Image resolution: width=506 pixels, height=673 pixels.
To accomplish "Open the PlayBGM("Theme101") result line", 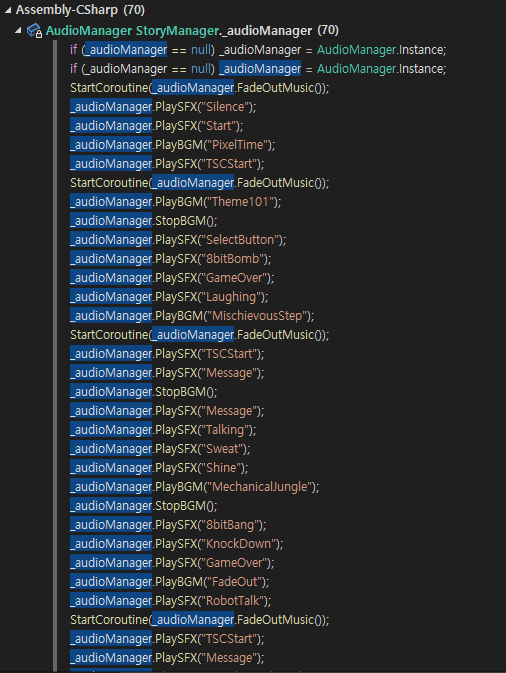I will click(x=176, y=202).
